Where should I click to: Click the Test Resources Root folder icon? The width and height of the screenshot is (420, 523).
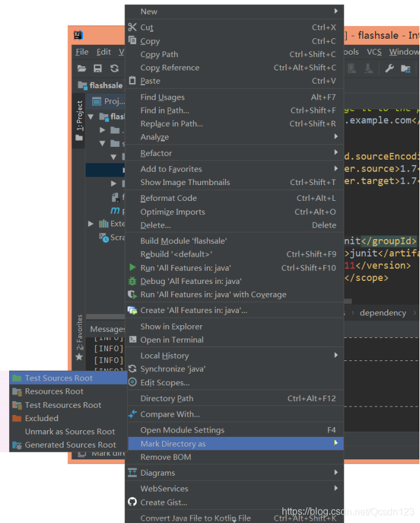[16, 405]
